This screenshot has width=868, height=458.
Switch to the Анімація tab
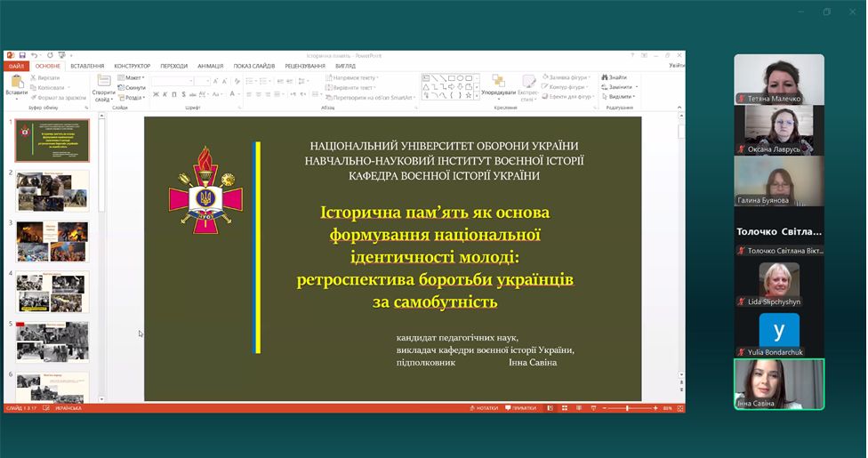pos(211,66)
